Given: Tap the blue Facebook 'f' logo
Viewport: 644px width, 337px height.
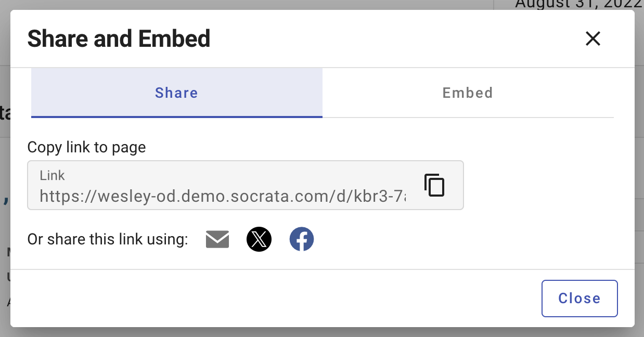Looking at the screenshot, I should [302, 240].
